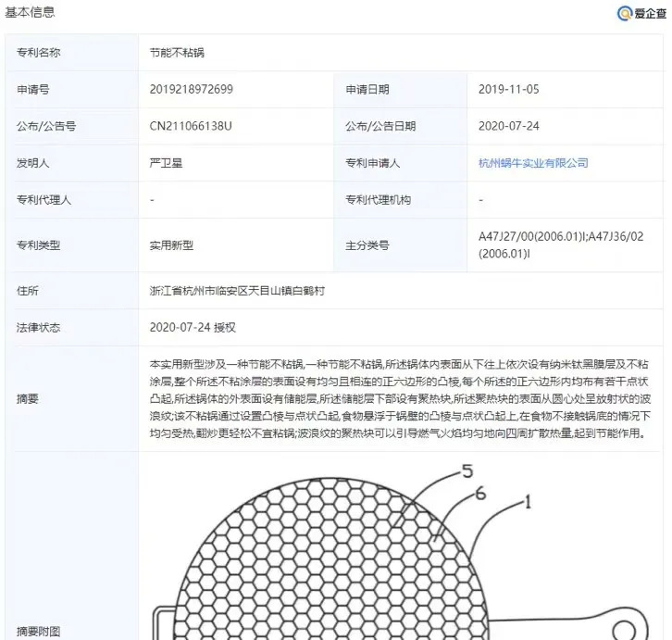This screenshot has height=640, width=672.
Task: Click the 爱企查 logo icon
Action: click(624, 13)
